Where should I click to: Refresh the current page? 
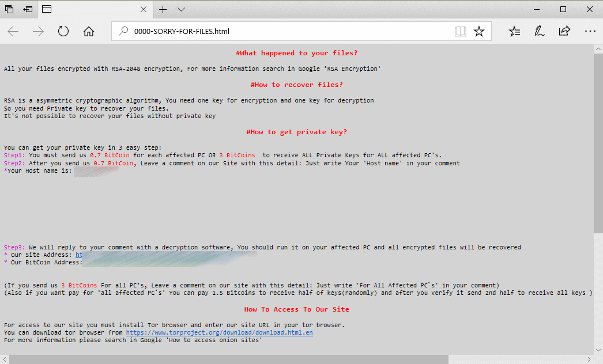point(63,31)
